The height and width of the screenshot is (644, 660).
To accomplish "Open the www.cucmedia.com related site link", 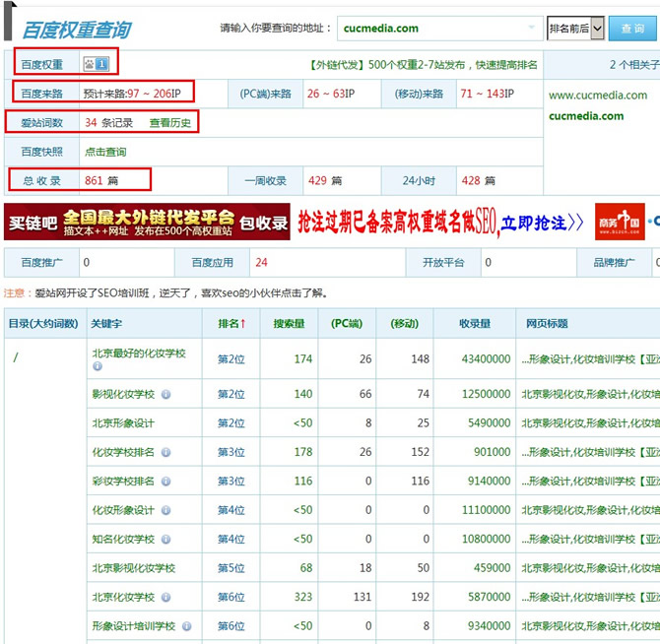I will pos(598,96).
